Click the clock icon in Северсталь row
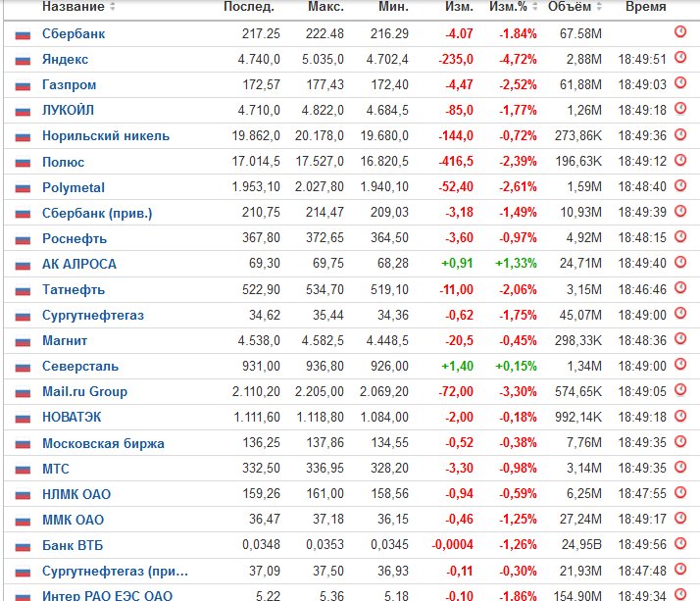The width and height of the screenshot is (700, 601). click(680, 364)
